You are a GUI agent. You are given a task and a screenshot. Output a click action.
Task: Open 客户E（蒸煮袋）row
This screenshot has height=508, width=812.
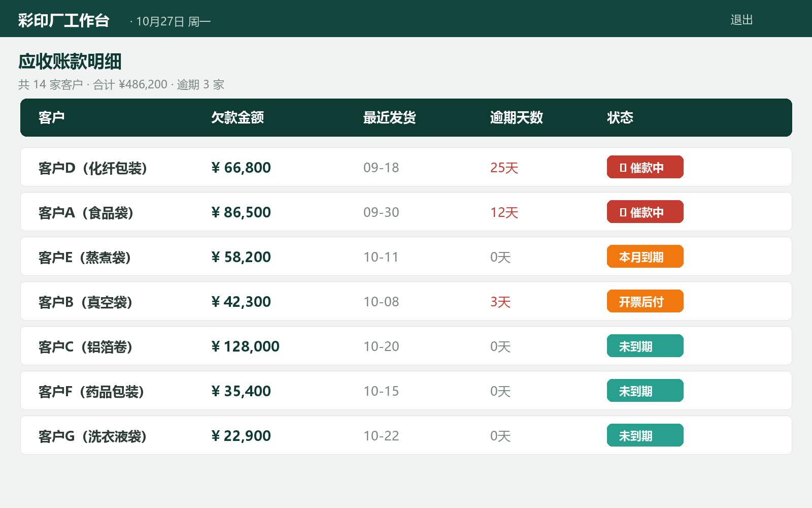coord(406,257)
